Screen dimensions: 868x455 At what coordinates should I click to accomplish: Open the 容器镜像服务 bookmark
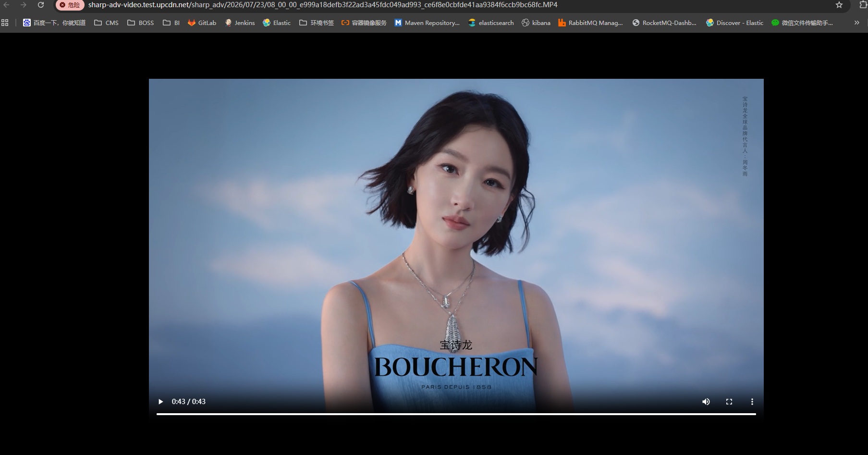(364, 23)
